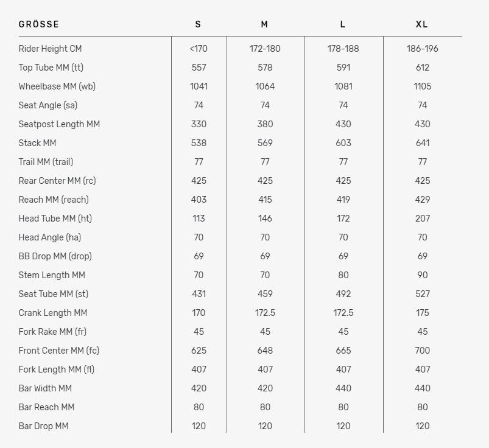Click the Head Tube MM (ht) label
Screen dimensions: 489x448
point(55,219)
